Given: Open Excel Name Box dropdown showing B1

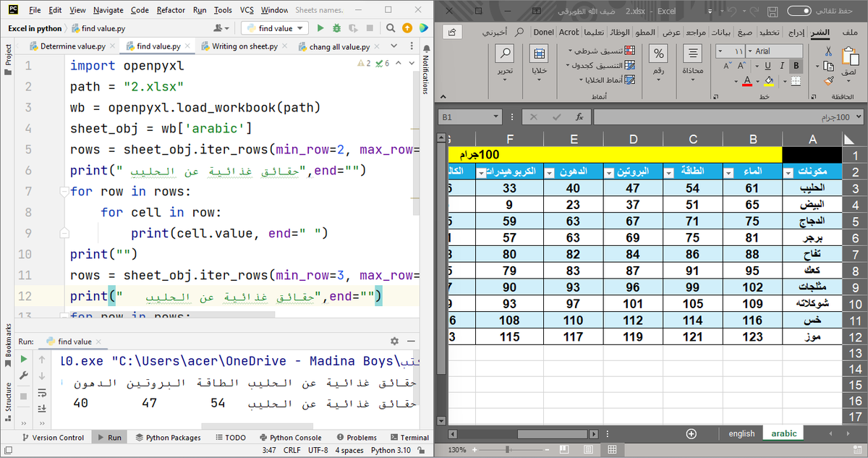Looking at the screenshot, I should tap(495, 116).
